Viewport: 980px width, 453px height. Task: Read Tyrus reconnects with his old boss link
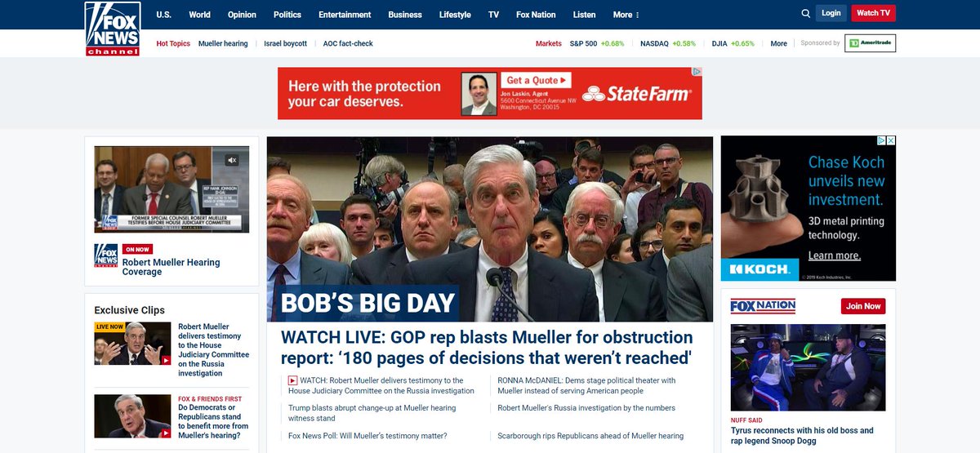click(802, 436)
